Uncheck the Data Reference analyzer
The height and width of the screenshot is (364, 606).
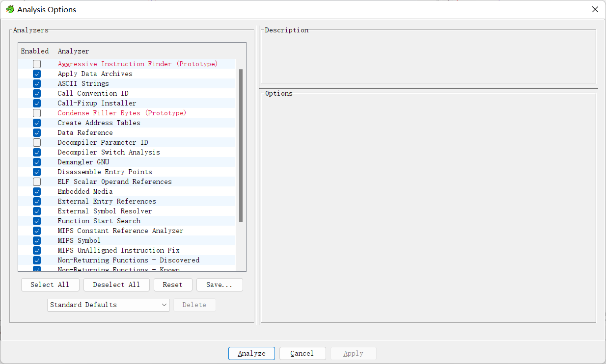point(37,132)
